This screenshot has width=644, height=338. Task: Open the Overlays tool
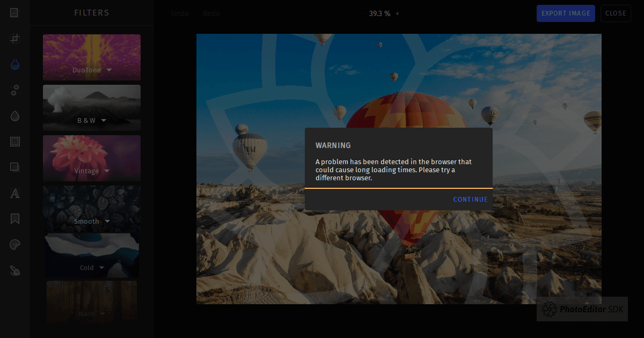[x=15, y=167]
